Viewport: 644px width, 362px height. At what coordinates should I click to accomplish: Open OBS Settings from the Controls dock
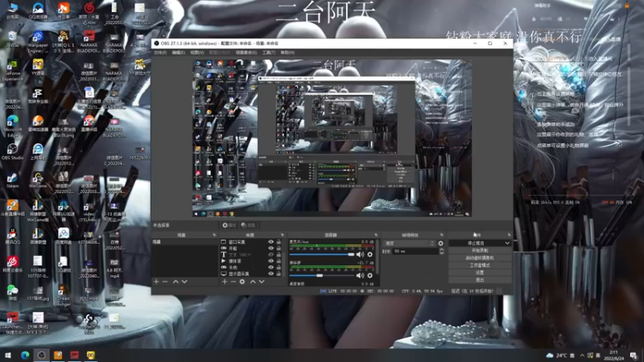coord(480,273)
